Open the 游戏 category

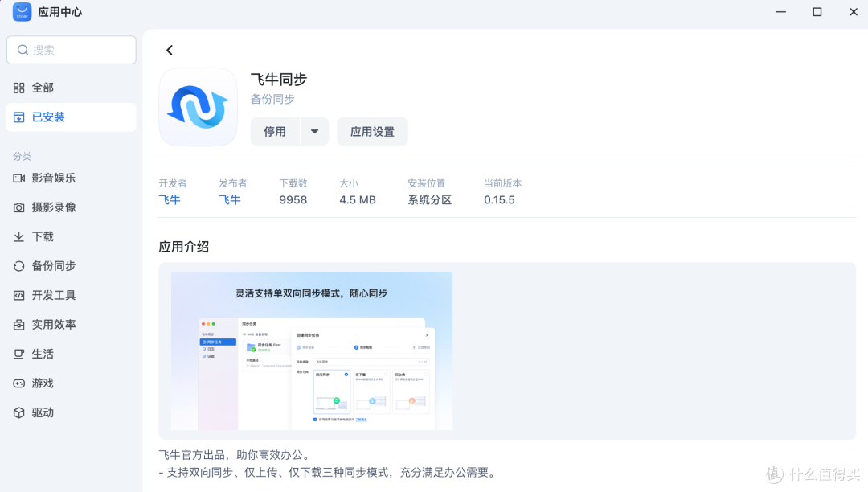[72, 383]
